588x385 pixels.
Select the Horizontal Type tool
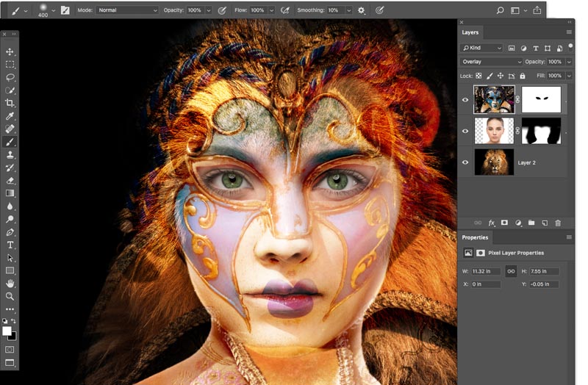(10, 245)
